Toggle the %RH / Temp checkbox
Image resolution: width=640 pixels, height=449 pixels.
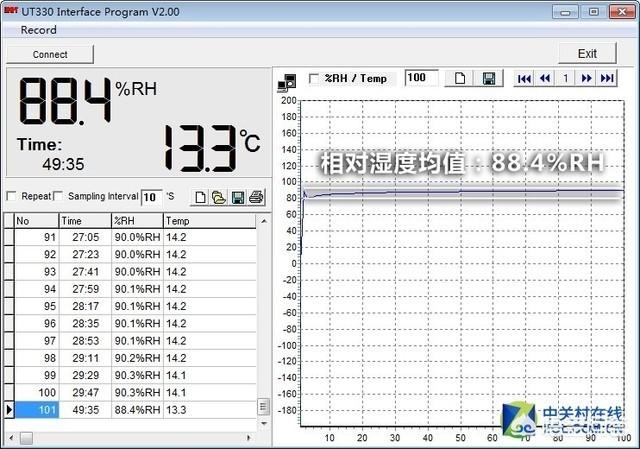tap(313, 78)
